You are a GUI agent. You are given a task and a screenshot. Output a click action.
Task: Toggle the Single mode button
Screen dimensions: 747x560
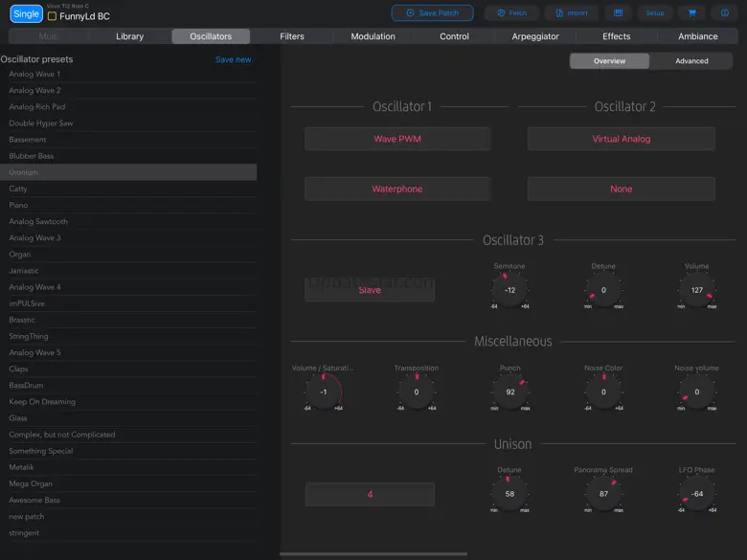[x=26, y=13]
